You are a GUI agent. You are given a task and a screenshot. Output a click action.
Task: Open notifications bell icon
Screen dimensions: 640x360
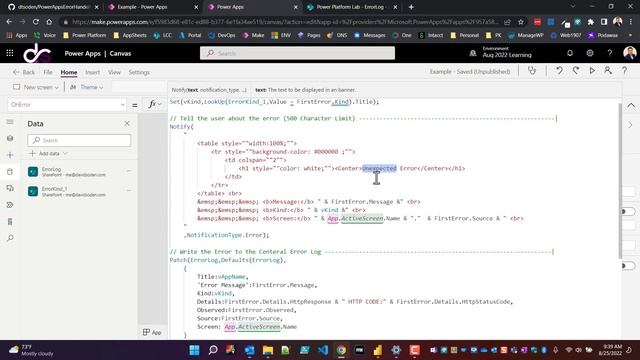[x=570, y=53]
